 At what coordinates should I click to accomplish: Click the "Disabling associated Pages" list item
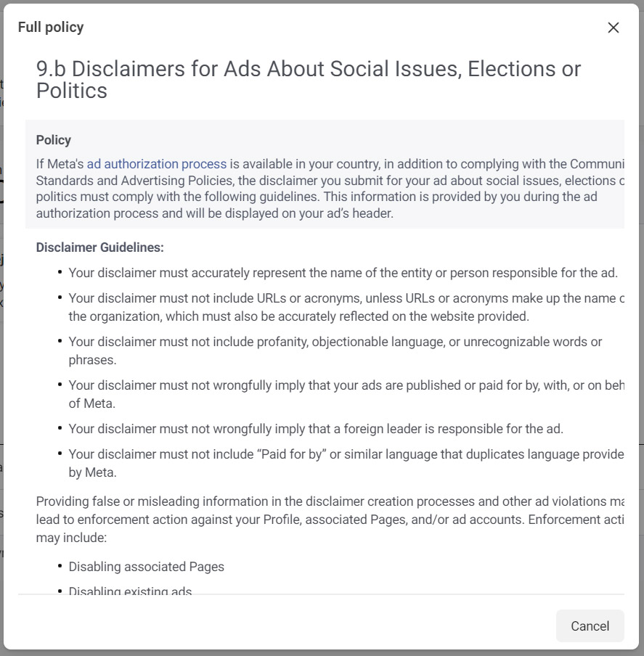pos(147,567)
